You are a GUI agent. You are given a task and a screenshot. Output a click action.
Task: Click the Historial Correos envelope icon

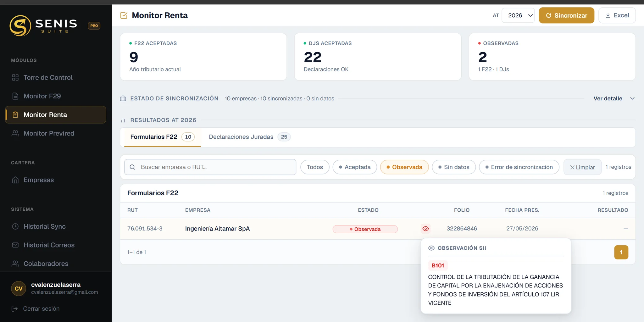click(x=15, y=245)
